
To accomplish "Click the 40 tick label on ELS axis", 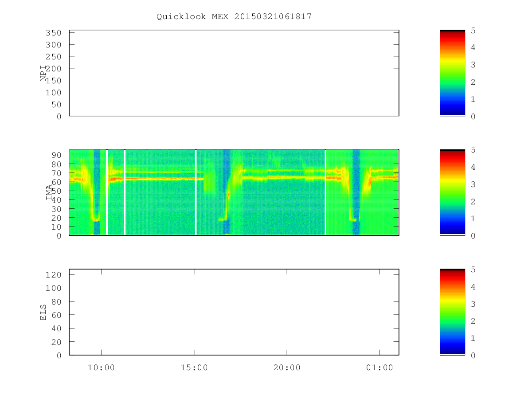I will coord(56,329).
